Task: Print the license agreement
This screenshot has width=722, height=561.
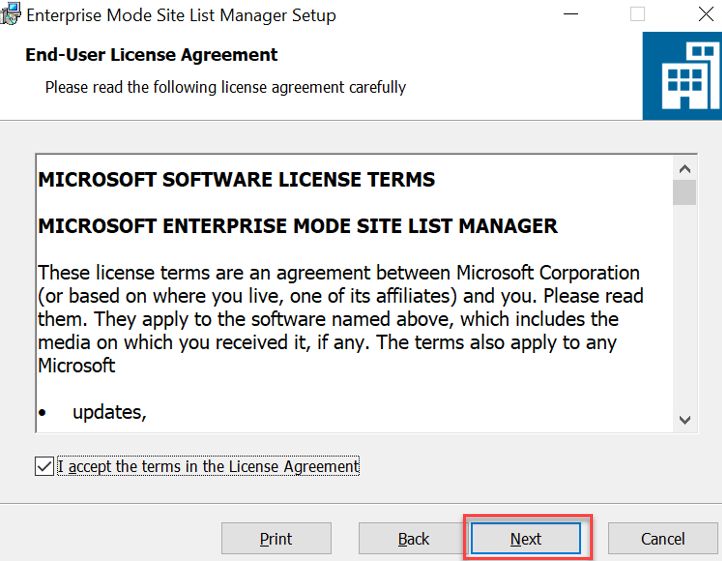Action: pyautogui.click(x=276, y=538)
